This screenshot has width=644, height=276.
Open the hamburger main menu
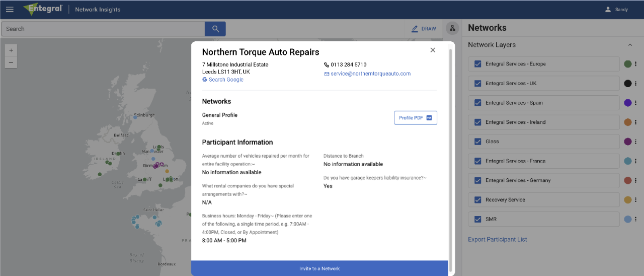tap(10, 10)
